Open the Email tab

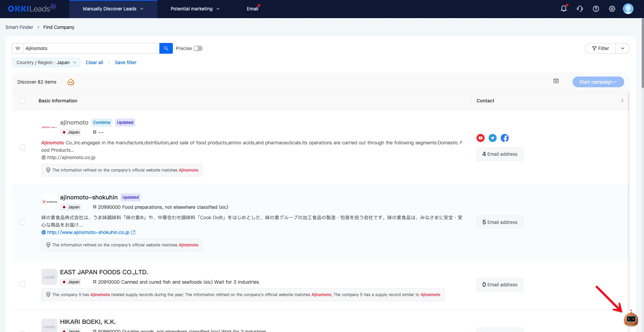tap(253, 9)
